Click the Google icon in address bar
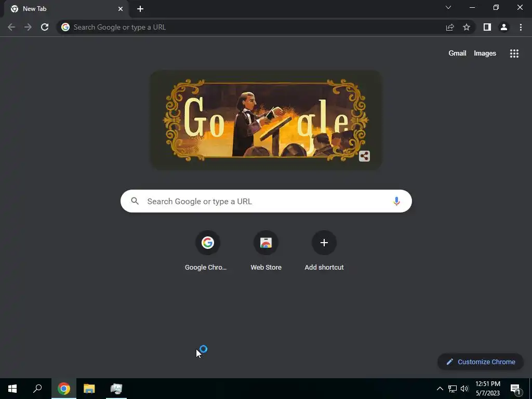The height and width of the screenshot is (399, 532). click(65, 27)
